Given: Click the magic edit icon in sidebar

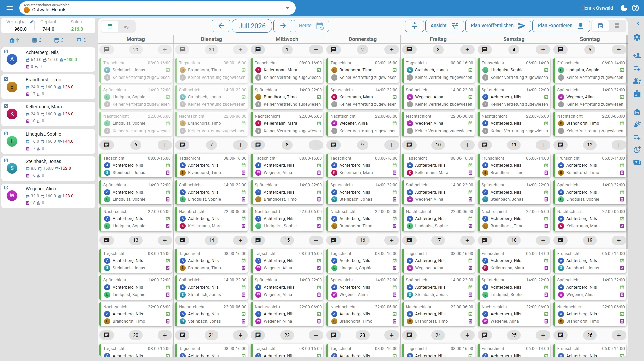Looking at the screenshot, I should (x=637, y=124).
